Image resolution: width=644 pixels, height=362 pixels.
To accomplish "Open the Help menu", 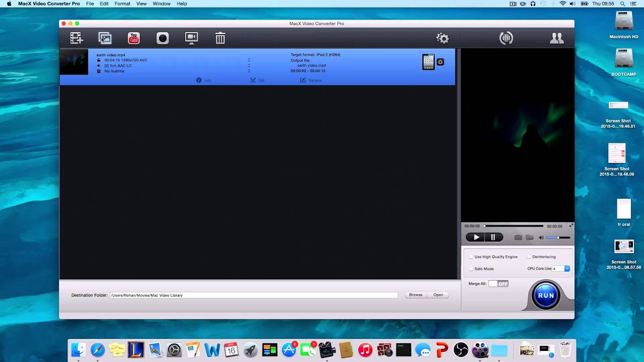I will coord(182,4).
